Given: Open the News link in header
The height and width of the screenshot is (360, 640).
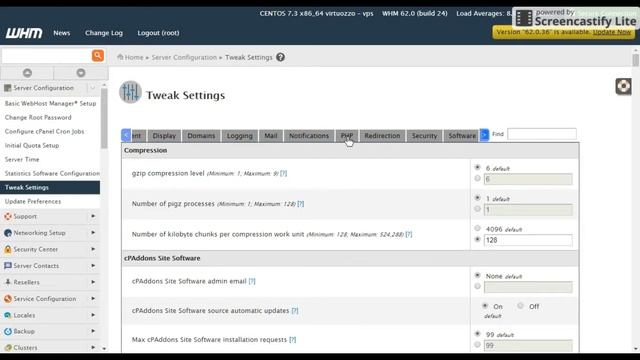Looking at the screenshot, I should [62, 33].
